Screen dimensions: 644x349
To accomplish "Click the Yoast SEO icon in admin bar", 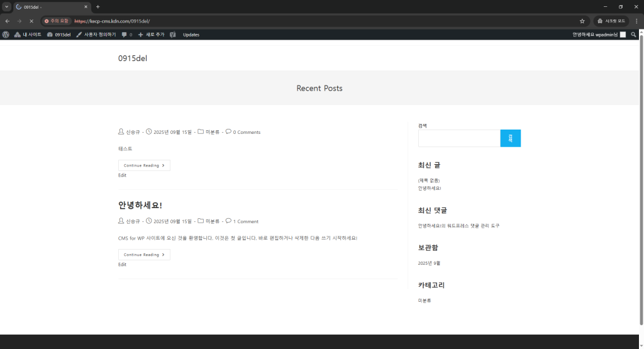I will click(172, 35).
